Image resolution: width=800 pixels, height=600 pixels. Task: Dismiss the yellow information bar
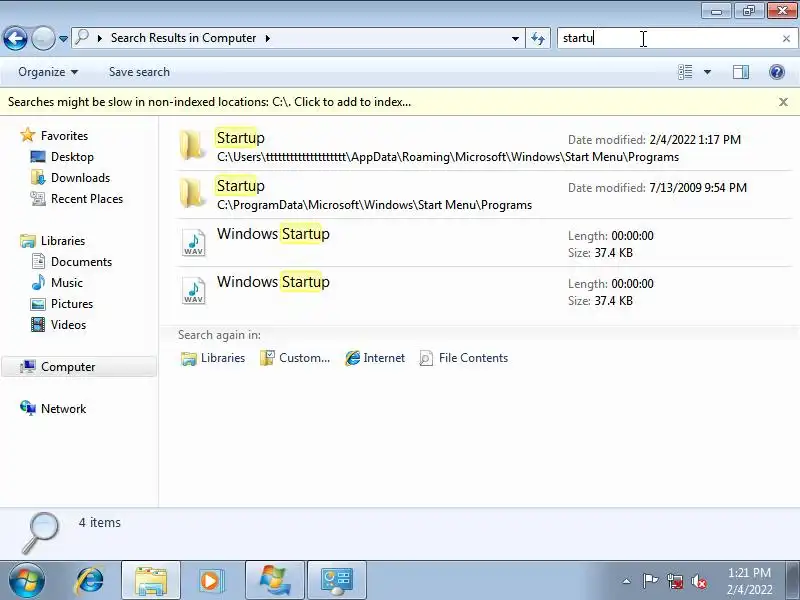point(783,102)
